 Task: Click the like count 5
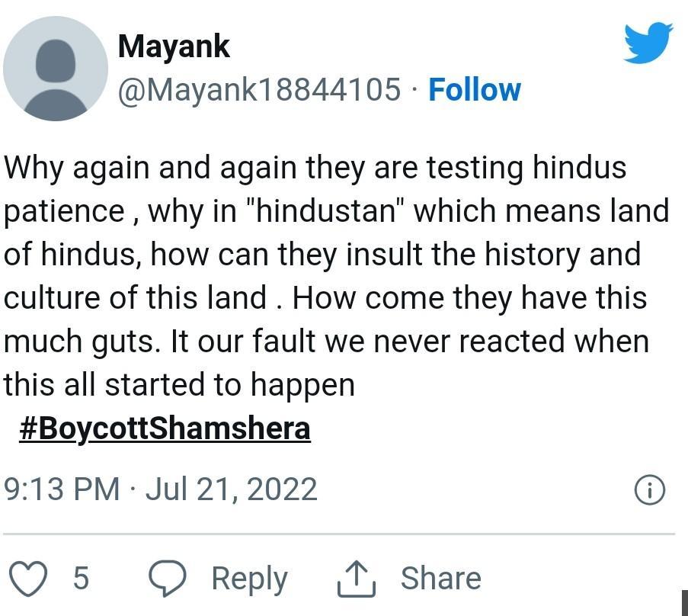81,578
